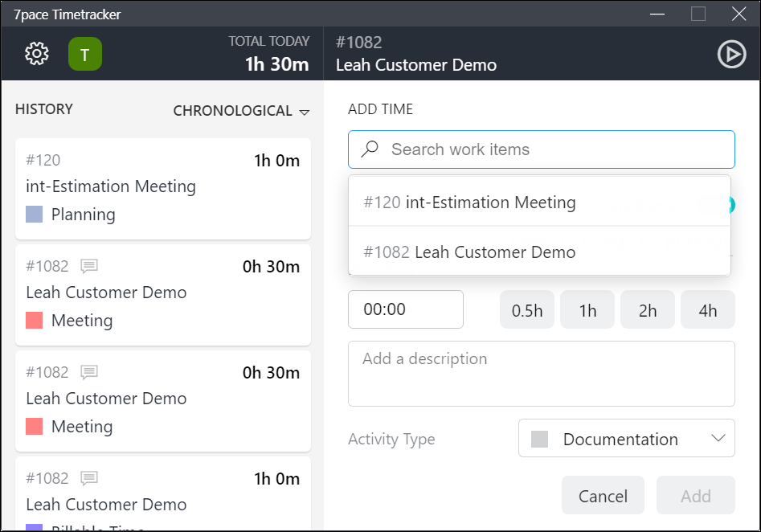Close the 7pace Timetracker window

738,14
